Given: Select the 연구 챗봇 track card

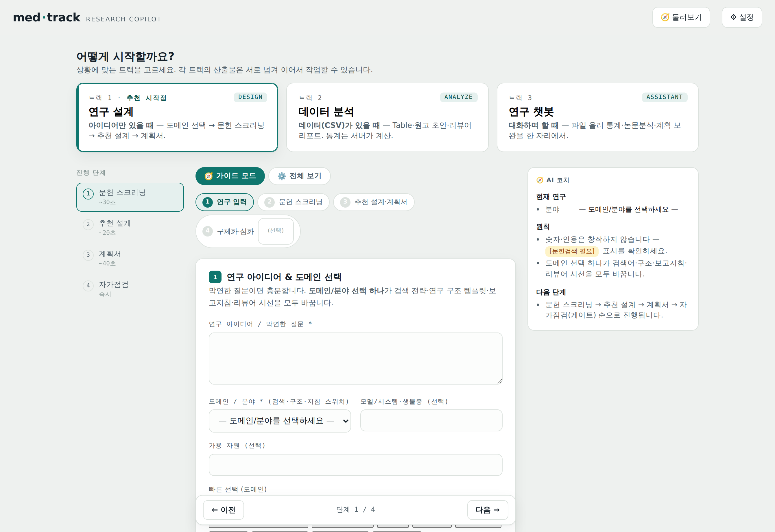Looking at the screenshot, I should 597,117.
